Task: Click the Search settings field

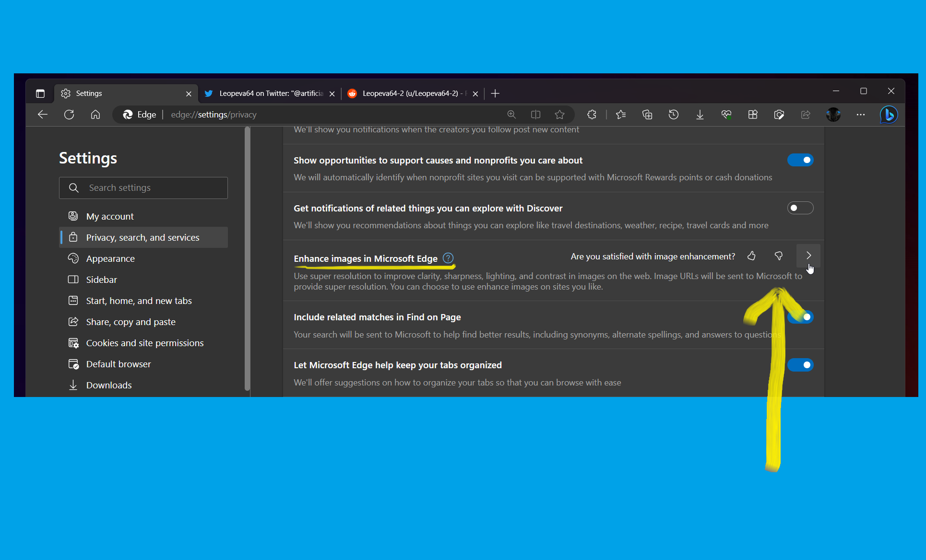Action: coord(149,188)
